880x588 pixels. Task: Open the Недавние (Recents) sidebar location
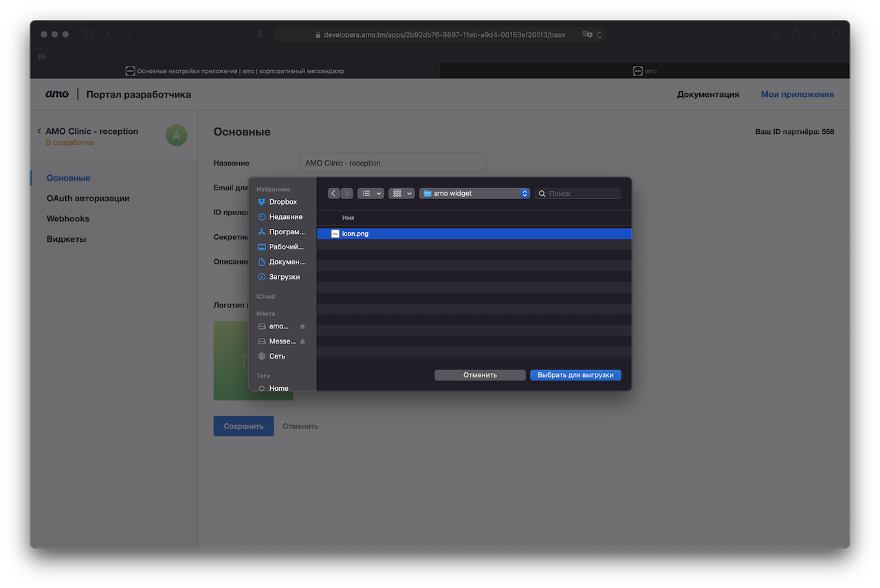click(285, 217)
